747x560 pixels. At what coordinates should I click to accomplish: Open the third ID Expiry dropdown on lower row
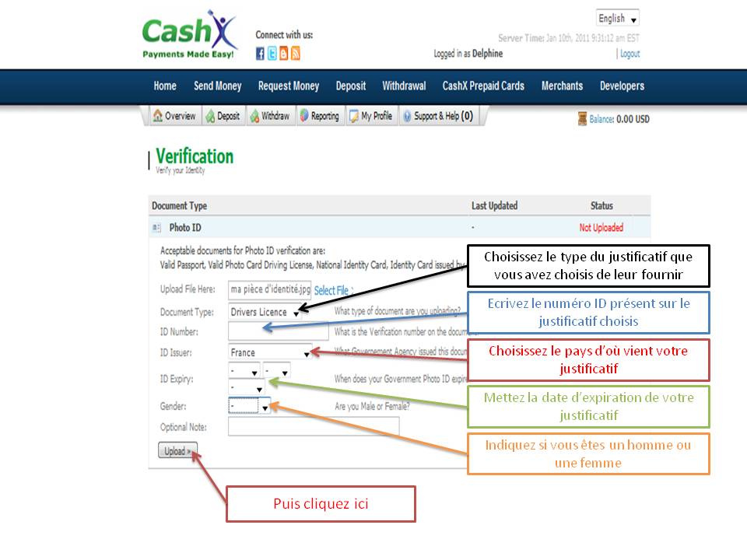[246, 387]
